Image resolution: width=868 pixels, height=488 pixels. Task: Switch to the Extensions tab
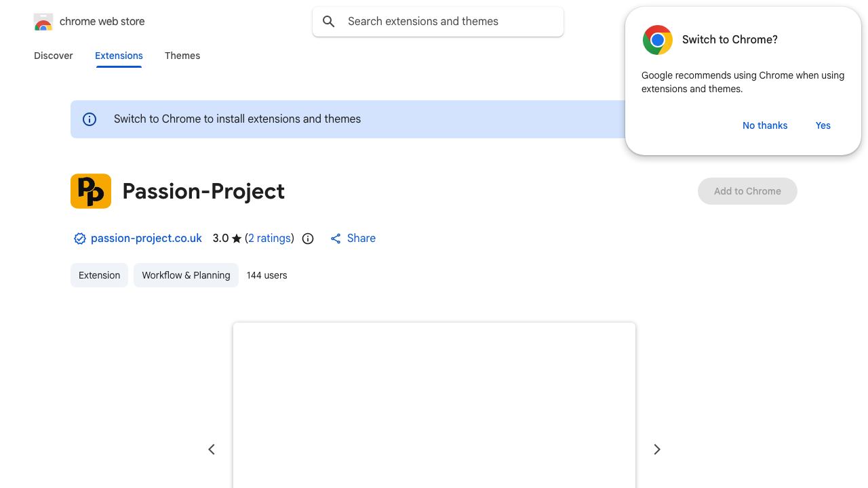(119, 56)
